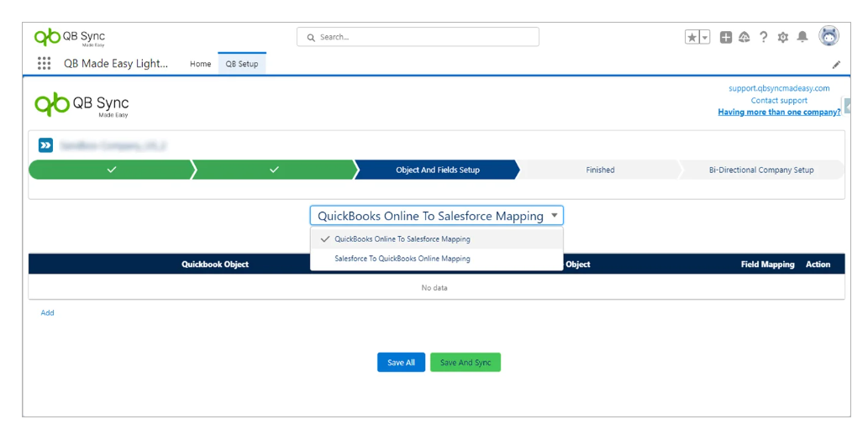Open support.qbsyncmadeeasy.com link
Screen dimensions: 868x440
click(779, 88)
